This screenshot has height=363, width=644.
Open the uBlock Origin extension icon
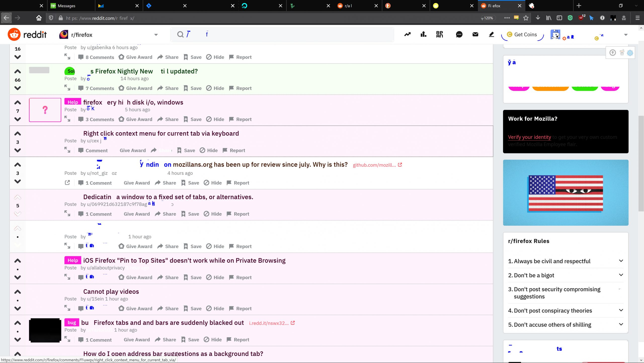[581, 18]
